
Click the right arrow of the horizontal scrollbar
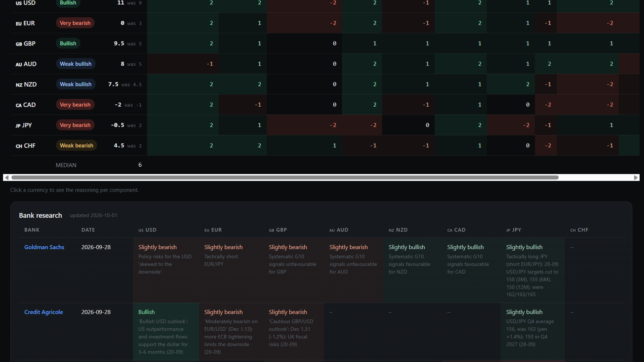636,177
